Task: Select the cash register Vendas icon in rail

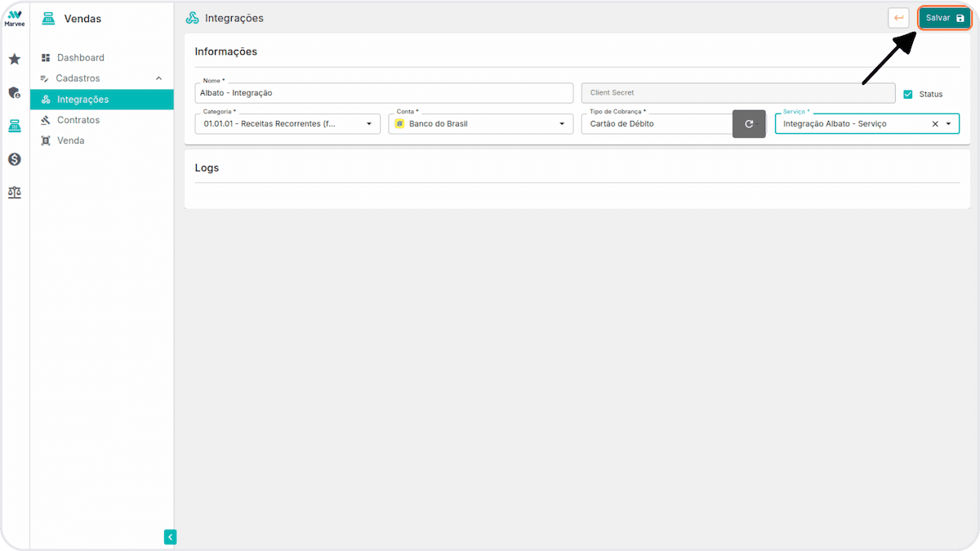Action: coord(14,126)
